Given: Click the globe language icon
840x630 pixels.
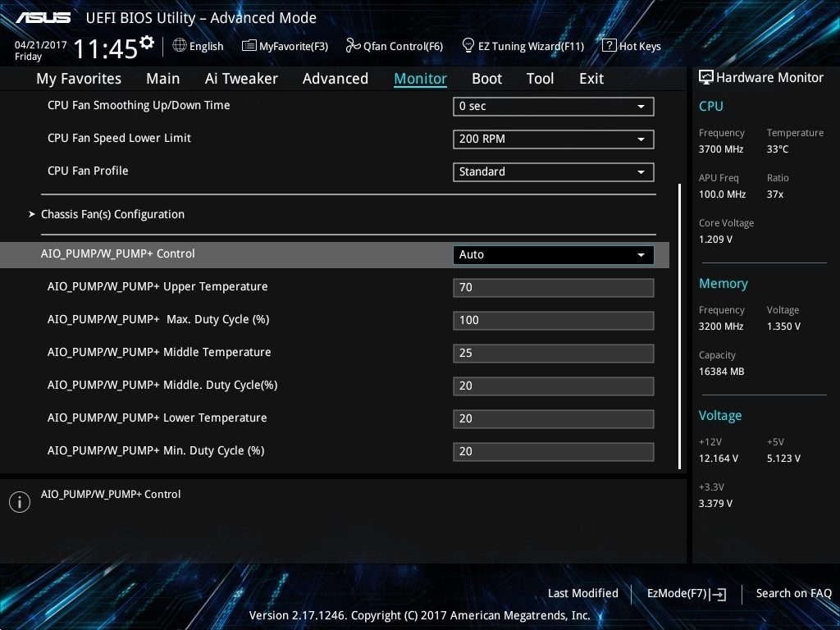Looking at the screenshot, I should 180,46.
